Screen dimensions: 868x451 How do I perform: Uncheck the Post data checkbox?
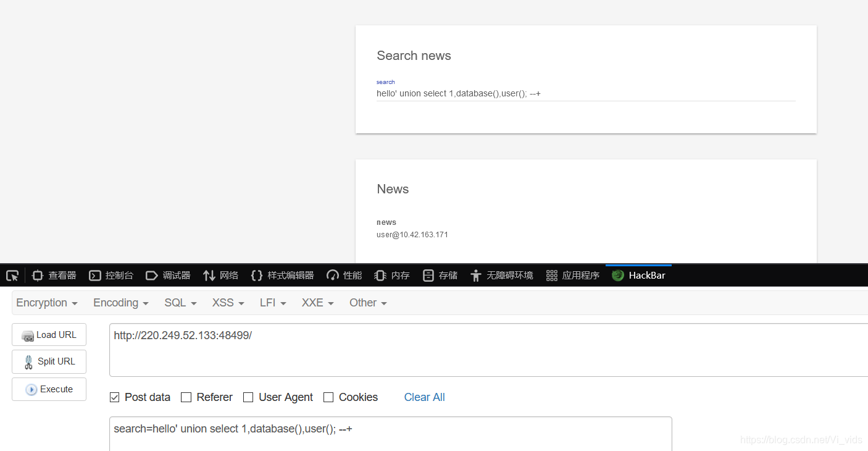tap(114, 397)
